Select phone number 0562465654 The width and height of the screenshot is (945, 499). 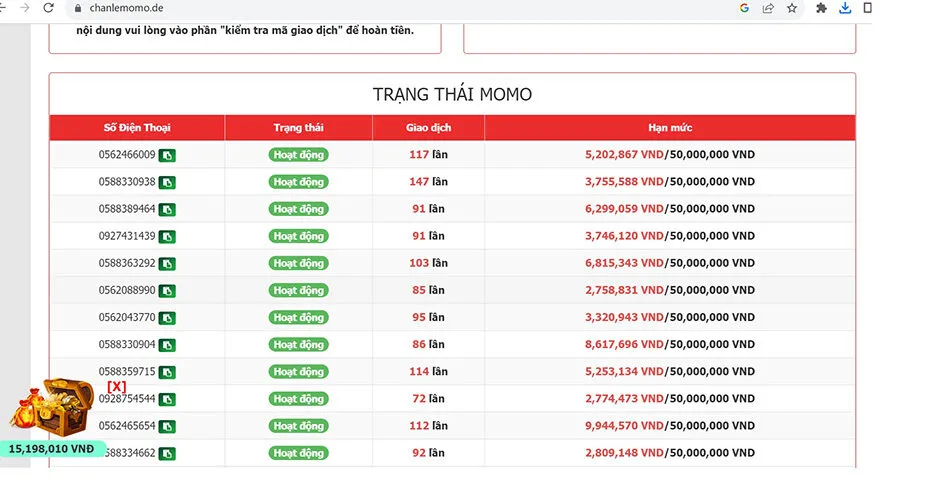point(127,426)
